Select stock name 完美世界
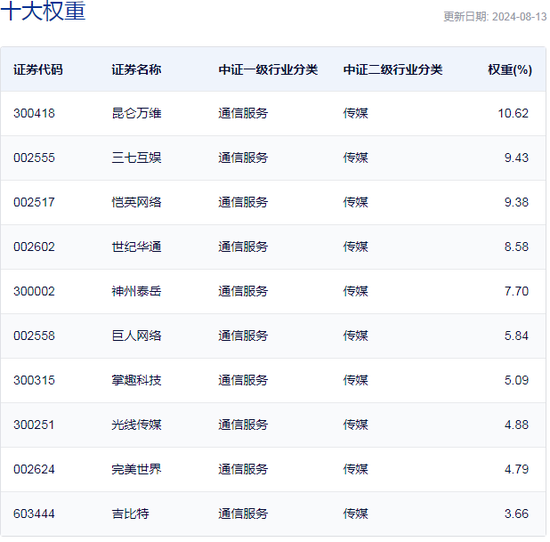550x542 pixels. (136, 470)
